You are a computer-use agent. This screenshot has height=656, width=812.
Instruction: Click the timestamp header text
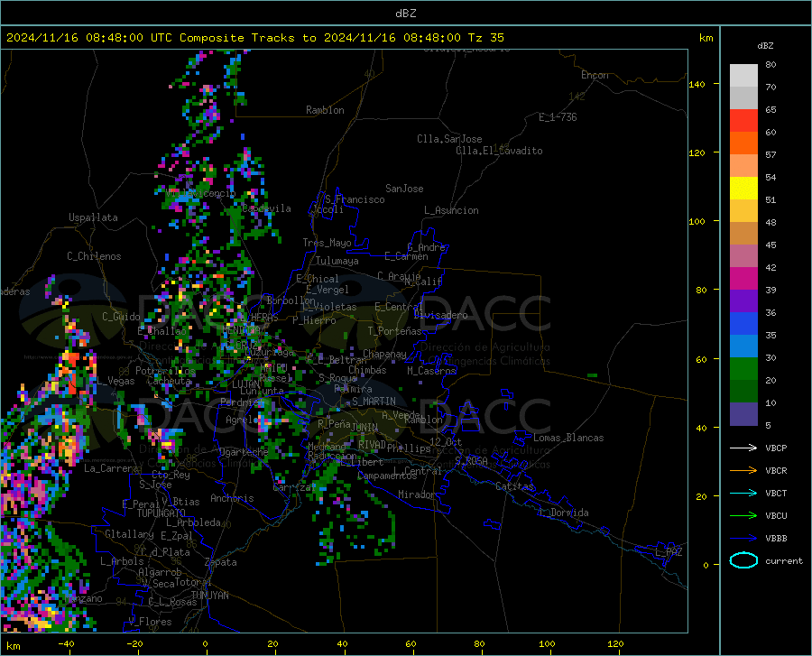pyautogui.click(x=254, y=38)
